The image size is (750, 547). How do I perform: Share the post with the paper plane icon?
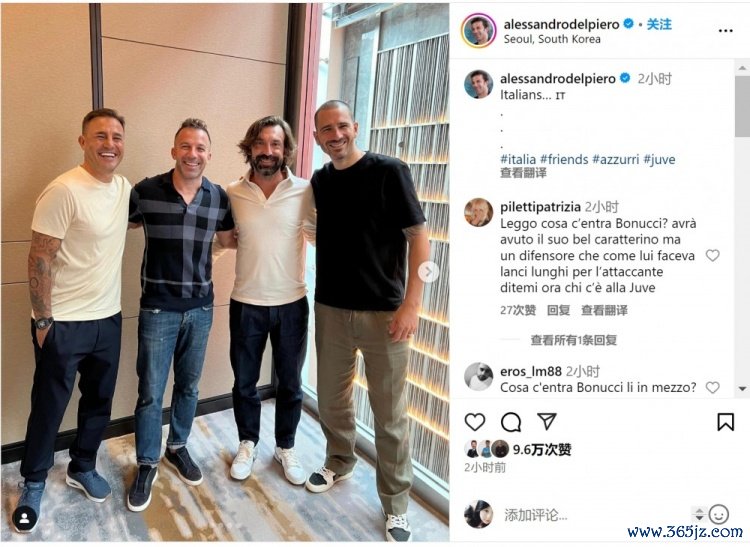point(547,421)
